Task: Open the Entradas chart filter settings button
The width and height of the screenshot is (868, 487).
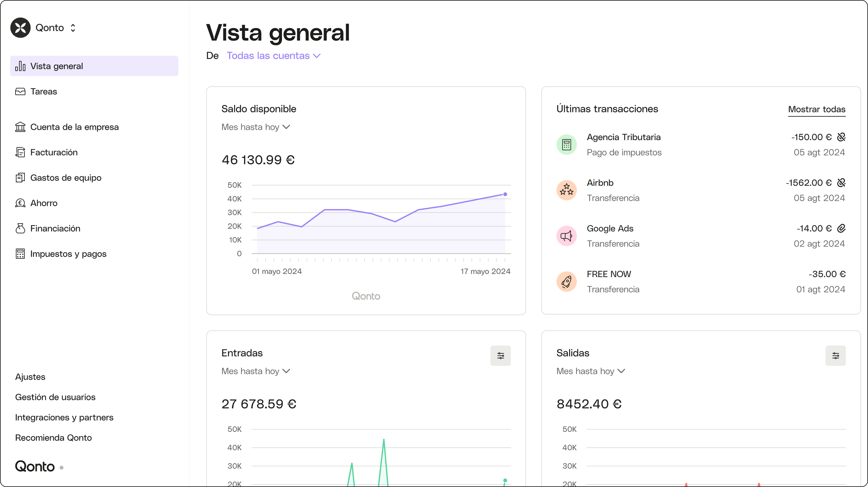Action: (500, 356)
